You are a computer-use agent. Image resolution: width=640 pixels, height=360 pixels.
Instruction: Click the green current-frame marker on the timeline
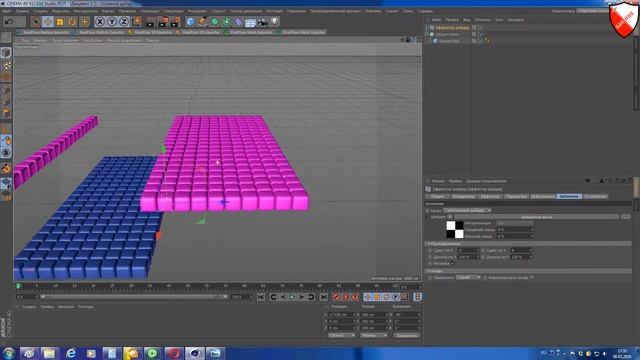(x=18, y=287)
